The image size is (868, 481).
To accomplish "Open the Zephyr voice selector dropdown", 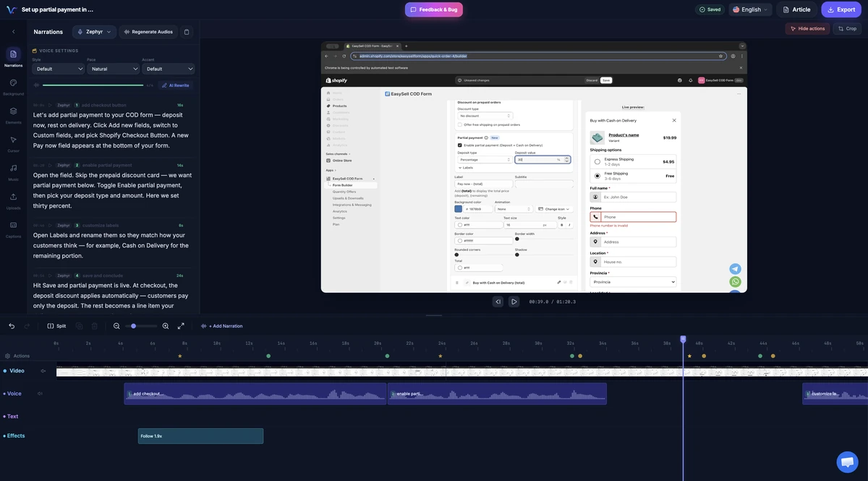I will click(94, 32).
